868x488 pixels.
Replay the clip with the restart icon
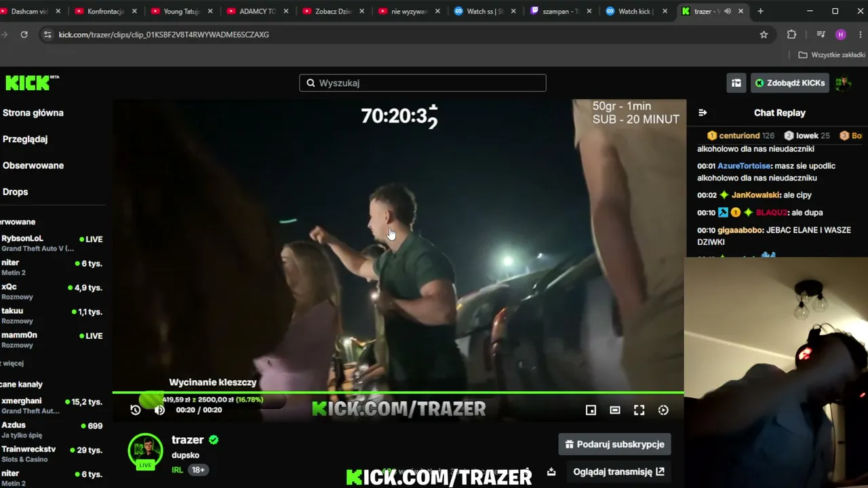(136, 409)
